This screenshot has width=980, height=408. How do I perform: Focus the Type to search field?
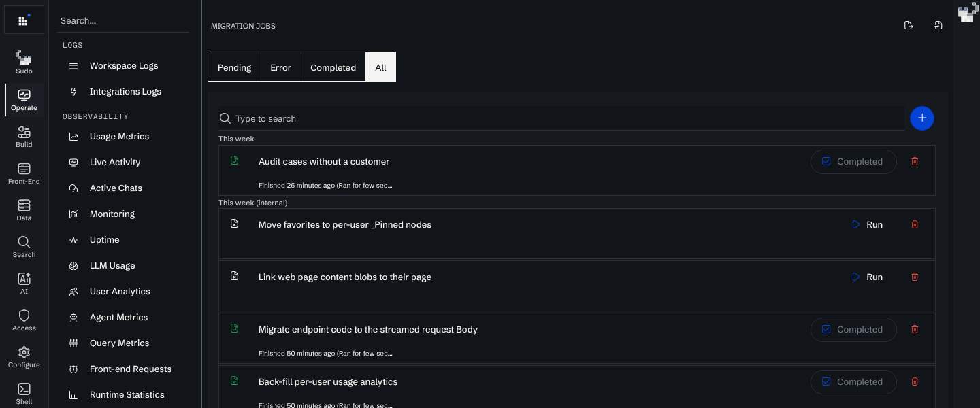[561, 118]
